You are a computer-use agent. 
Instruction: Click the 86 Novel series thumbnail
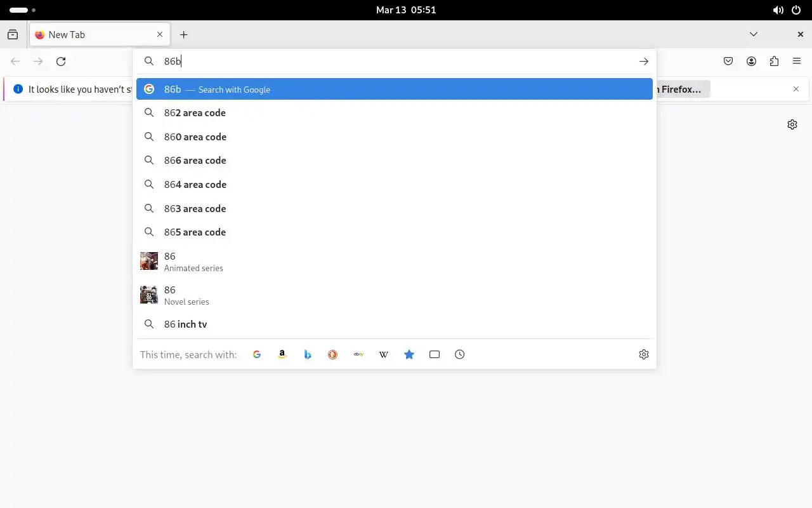pyautogui.click(x=149, y=295)
